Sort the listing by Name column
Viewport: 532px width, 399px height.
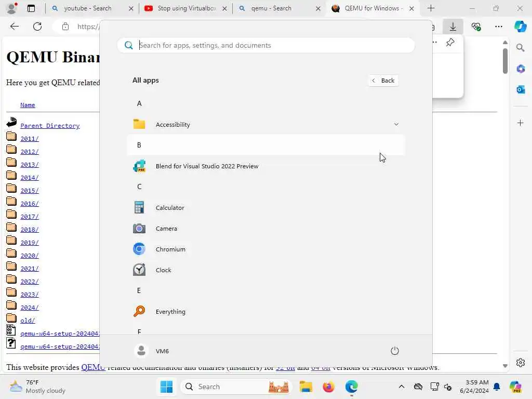click(x=28, y=105)
